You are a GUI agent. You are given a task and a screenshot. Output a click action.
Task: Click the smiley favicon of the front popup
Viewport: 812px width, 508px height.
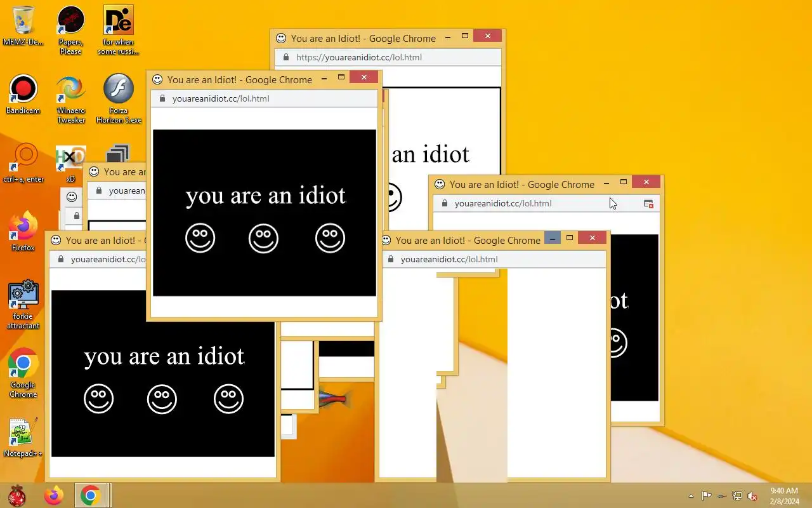[157, 79]
